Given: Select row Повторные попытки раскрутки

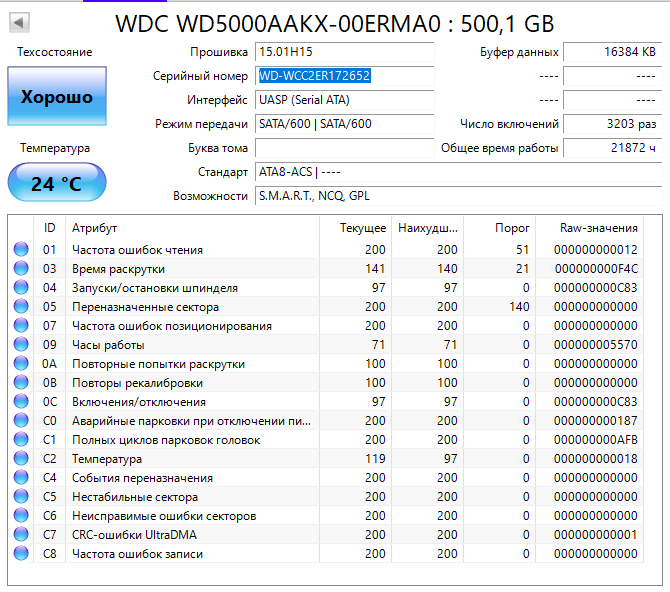Looking at the screenshot, I should [x=327, y=363].
